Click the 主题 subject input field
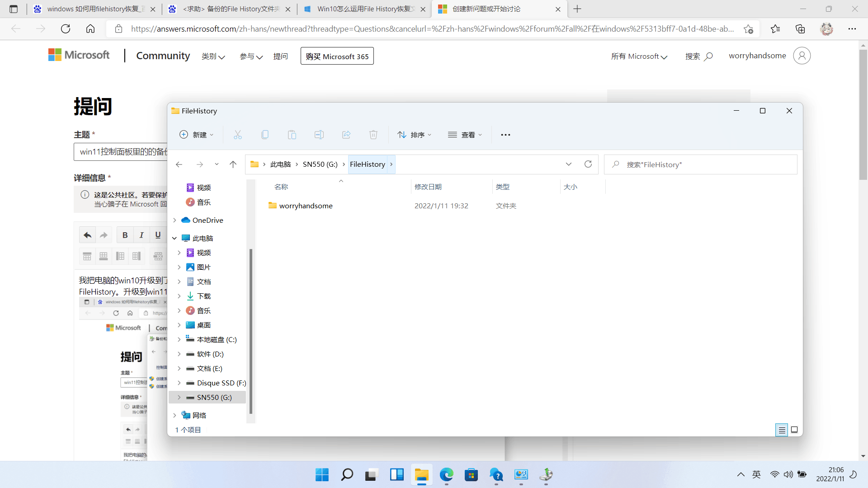Screen dimensions: 868x488 (121, 152)
